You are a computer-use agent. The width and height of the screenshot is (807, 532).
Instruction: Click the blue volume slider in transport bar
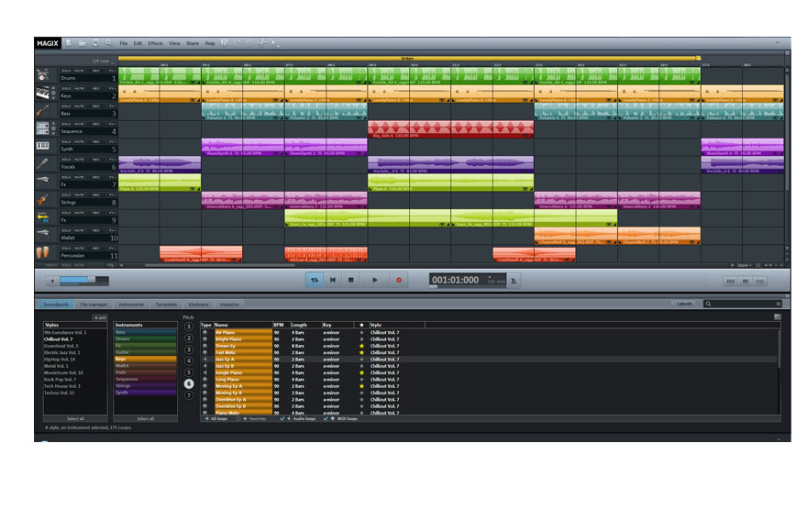tap(84, 281)
